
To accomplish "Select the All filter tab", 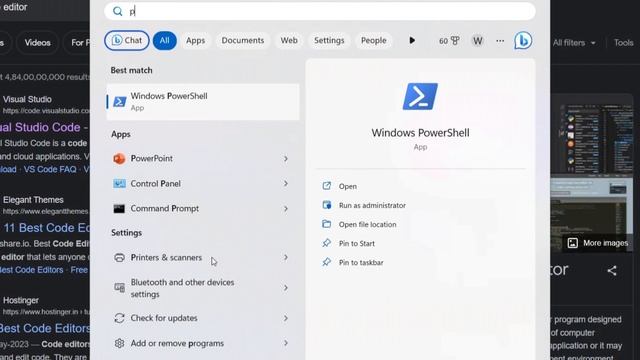I will click(164, 40).
